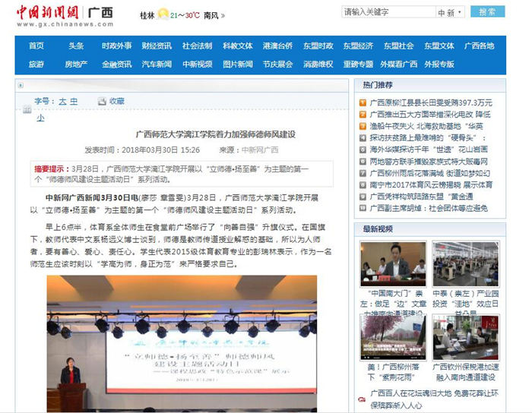532x413 pixels.
Task: Set font size to 大
Action: 62,101
